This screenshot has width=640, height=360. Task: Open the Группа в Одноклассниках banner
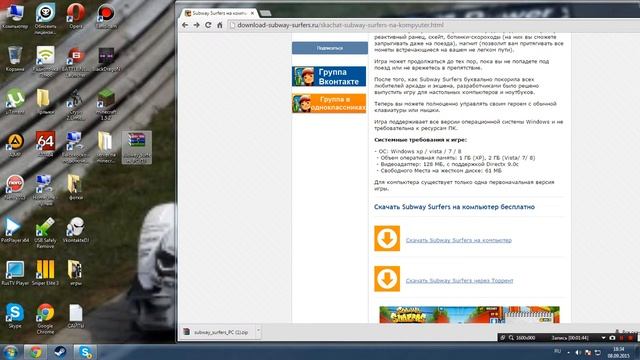329,103
